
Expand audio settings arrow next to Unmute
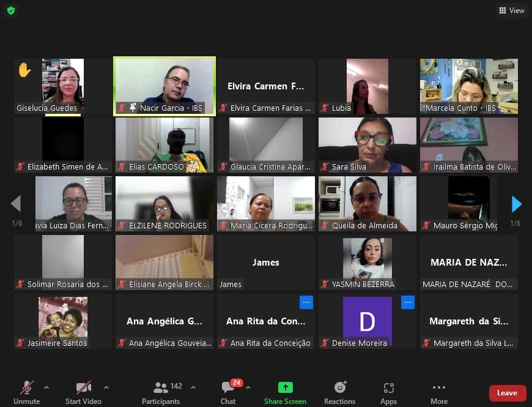(x=46, y=387)
